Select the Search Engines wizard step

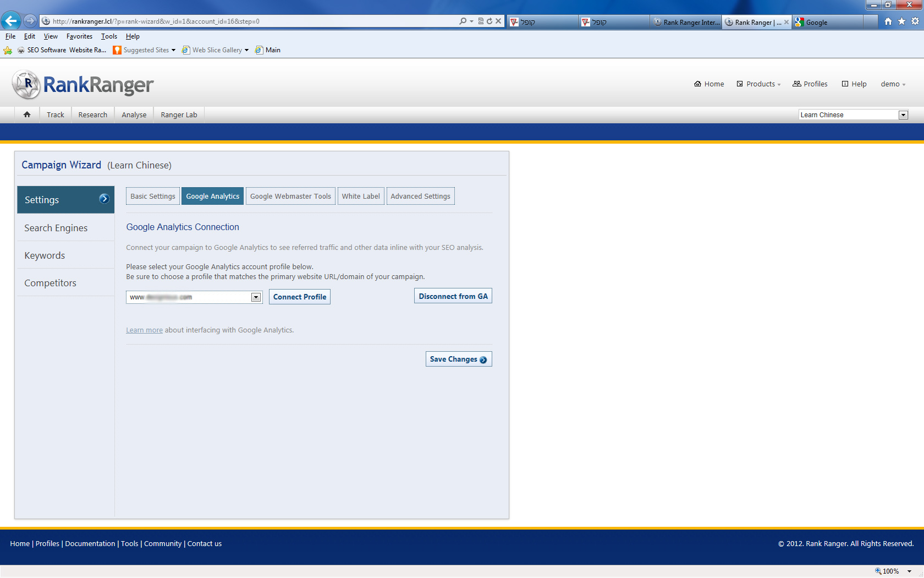coord(66,228)
